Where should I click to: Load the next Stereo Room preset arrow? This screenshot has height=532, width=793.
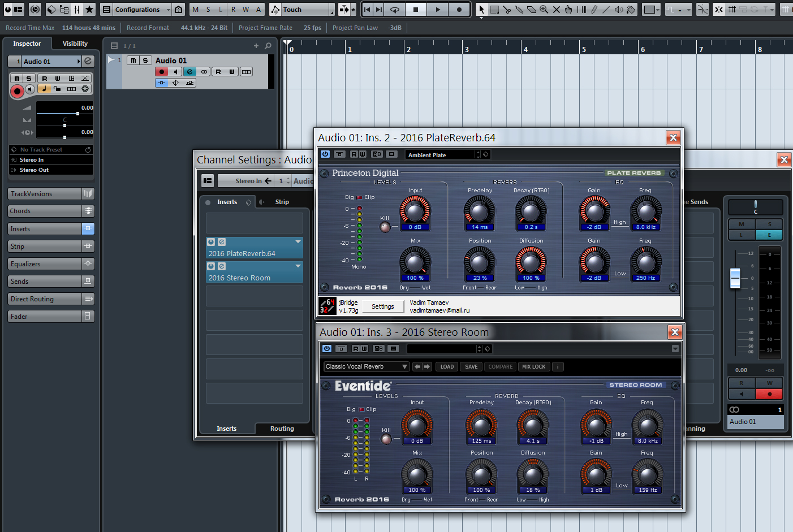[x=427, y=366]
